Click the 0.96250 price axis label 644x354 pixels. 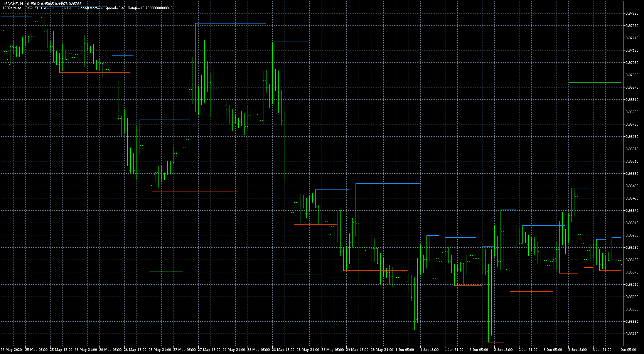coord(633,235)
